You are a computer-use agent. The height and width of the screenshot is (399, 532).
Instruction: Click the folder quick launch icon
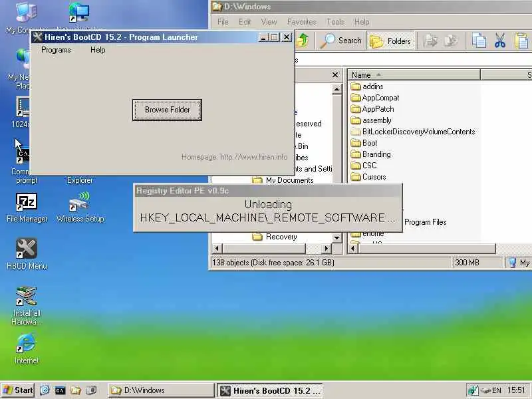[x=75, y=390]
